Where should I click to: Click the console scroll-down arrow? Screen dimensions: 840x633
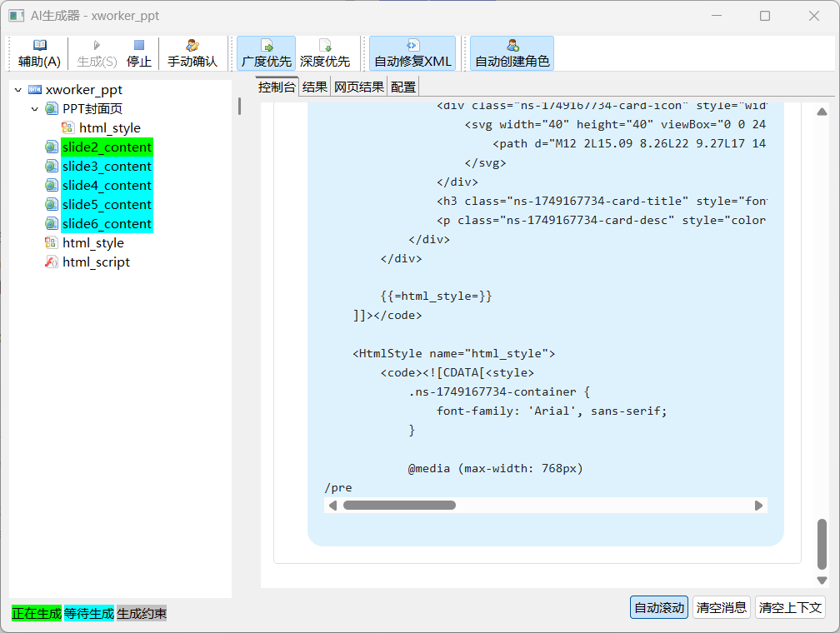(822, 580)
